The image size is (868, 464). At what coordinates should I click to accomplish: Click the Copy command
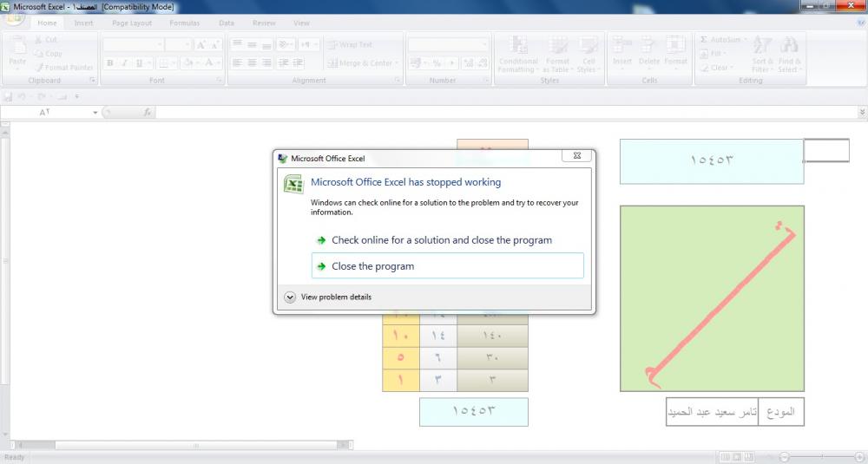(x=48, y=54)
